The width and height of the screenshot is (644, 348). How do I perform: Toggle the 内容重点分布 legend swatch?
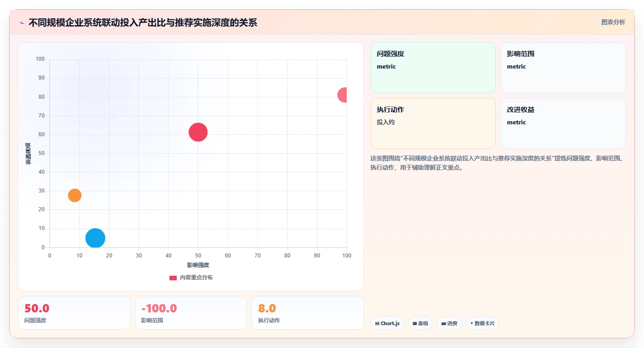(x=173, y=278)
